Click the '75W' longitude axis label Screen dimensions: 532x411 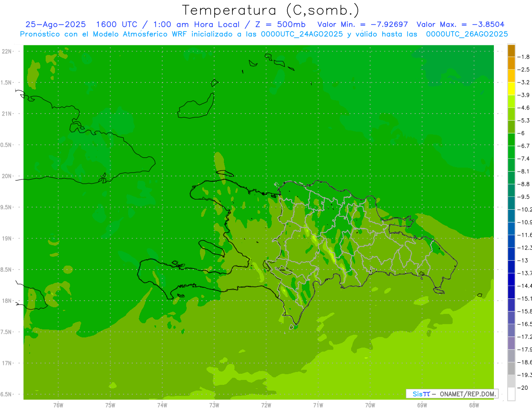[110, 405]
